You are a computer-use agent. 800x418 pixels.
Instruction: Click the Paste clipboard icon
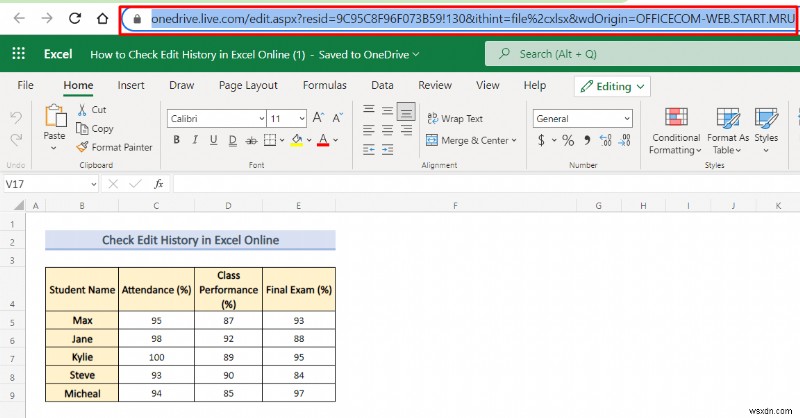click(55, 115)
